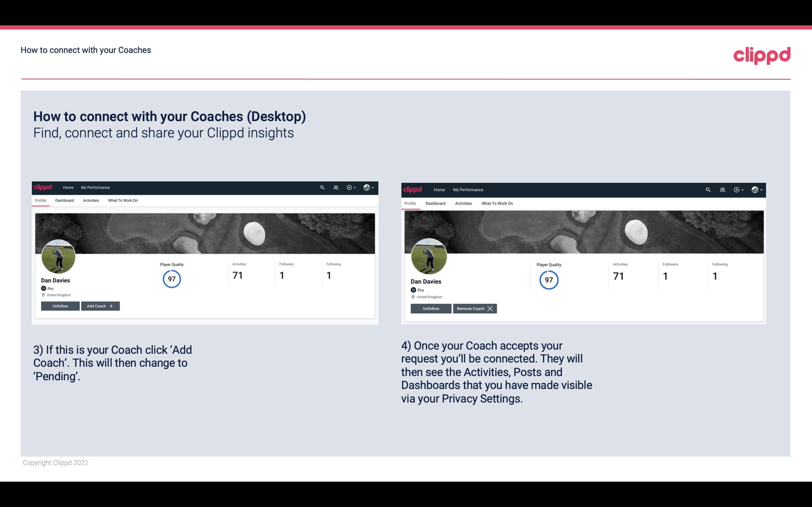Click the search icon in right screenshot
This screenshot has width=812, height=507.
pos(707,189)
